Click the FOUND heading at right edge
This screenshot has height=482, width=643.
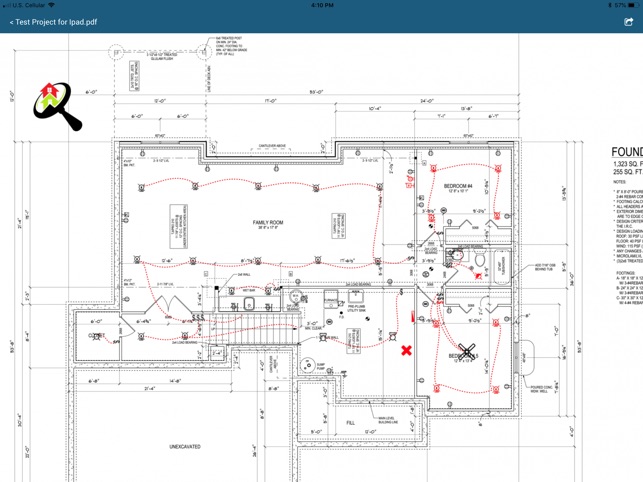(627, 152)
